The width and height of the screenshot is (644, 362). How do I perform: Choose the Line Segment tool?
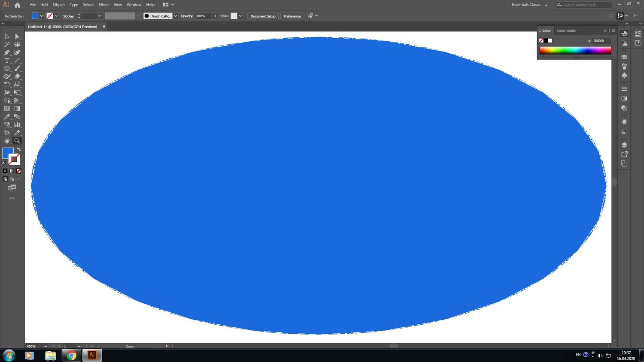(17, 60)
